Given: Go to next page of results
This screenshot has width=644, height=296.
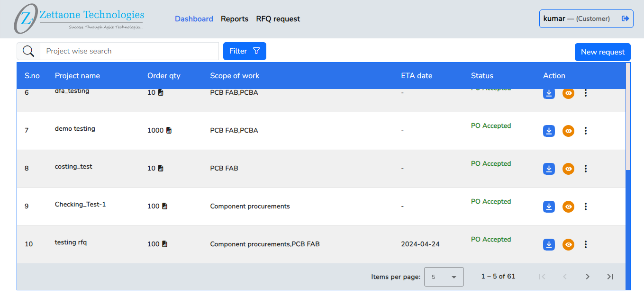Looking at the screenshot, I should (588, 277).
